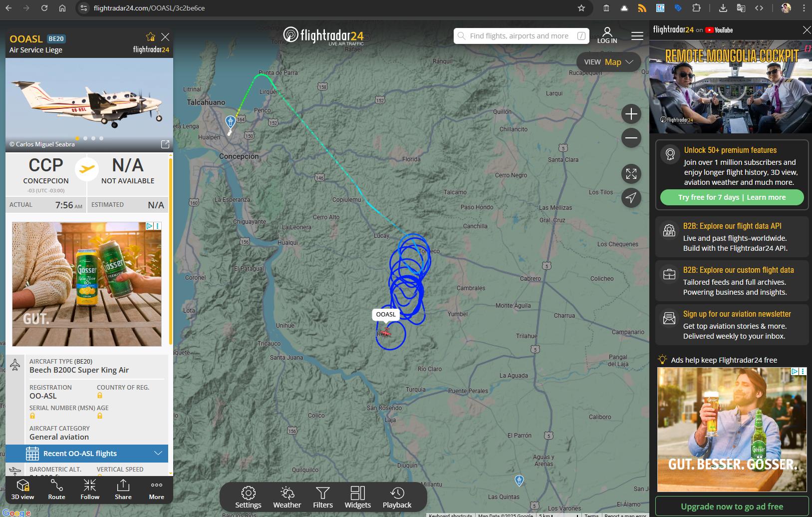Open aircraft photo in external link
The height and width of the screenshot is (517, 812).
pyautogui.click(x=165, y=144)
